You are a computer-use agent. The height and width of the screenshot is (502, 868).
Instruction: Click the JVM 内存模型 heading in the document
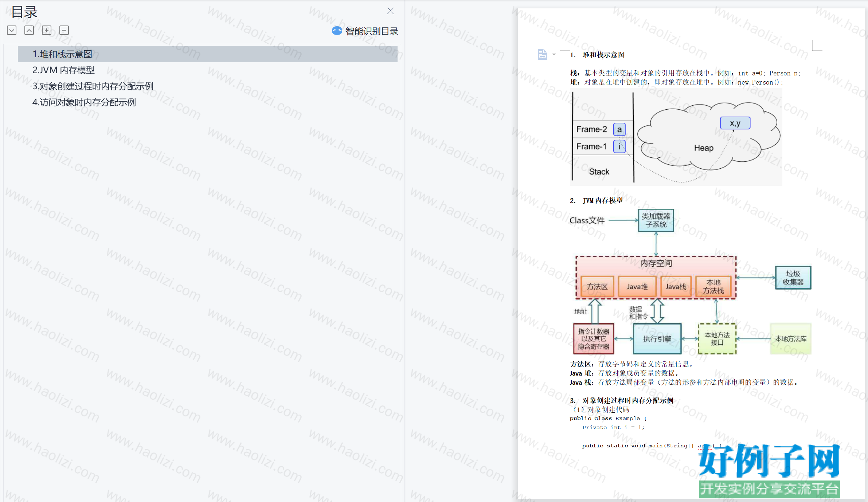602,201
